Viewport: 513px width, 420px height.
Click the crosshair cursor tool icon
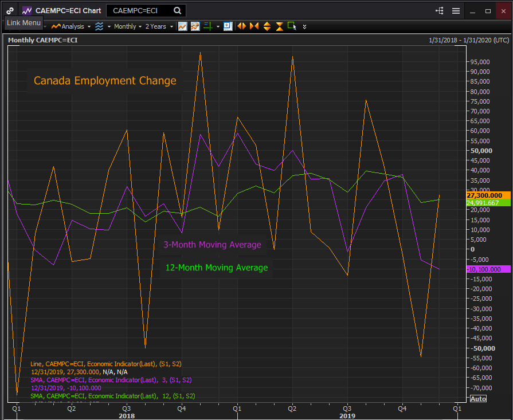point(208,26)
